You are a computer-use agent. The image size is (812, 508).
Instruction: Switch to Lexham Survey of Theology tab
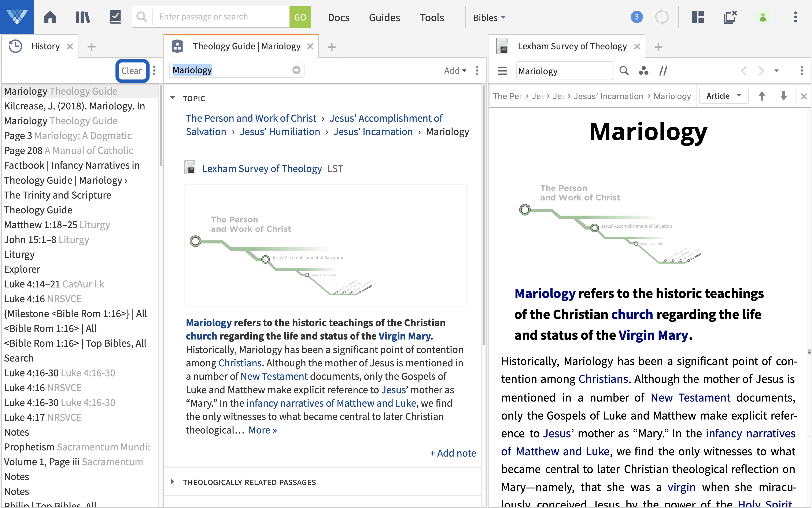click(x=572, y=46)
